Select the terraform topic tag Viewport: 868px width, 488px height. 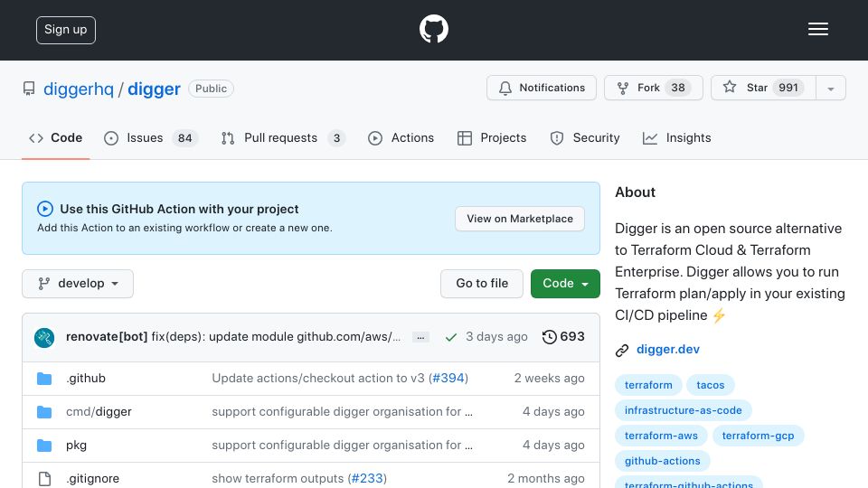tap(648, 385)
